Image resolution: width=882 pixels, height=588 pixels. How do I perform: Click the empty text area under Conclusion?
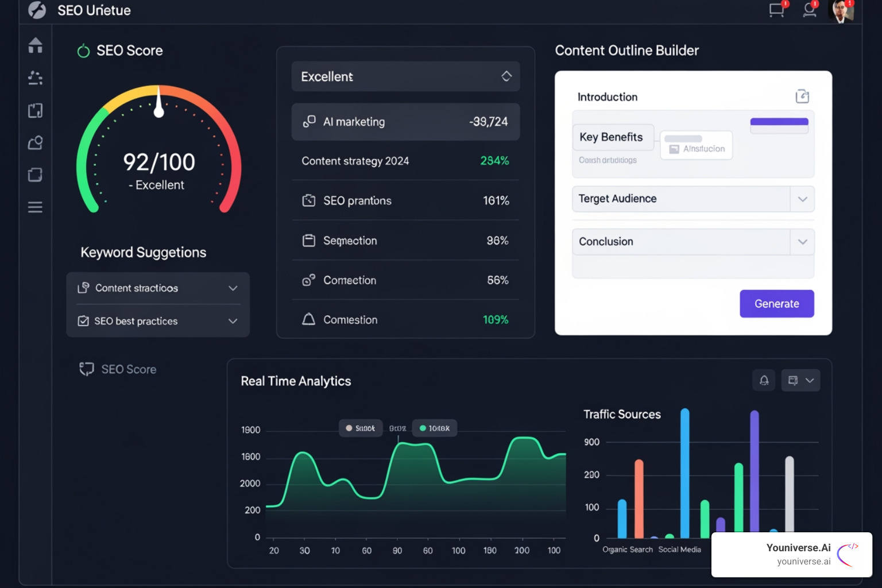click(693, 267)
